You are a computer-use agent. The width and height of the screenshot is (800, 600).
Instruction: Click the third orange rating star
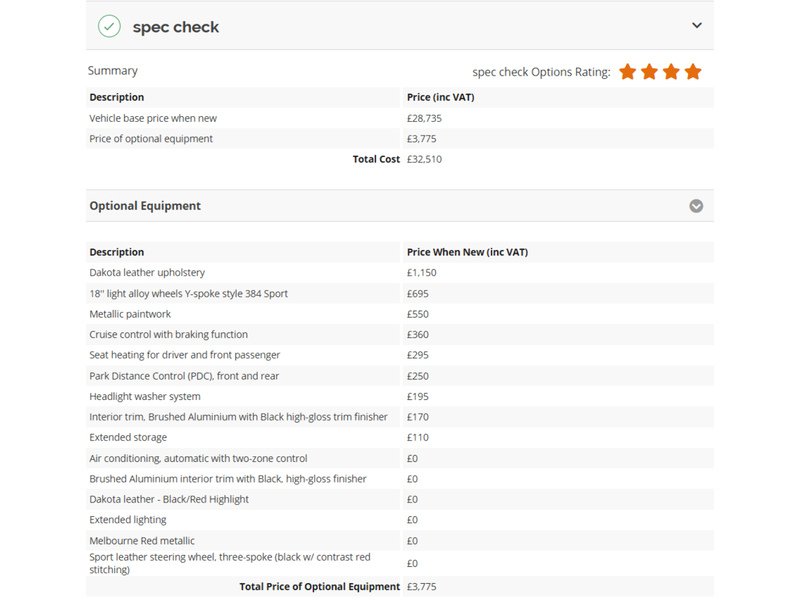[x=671, y=72]
